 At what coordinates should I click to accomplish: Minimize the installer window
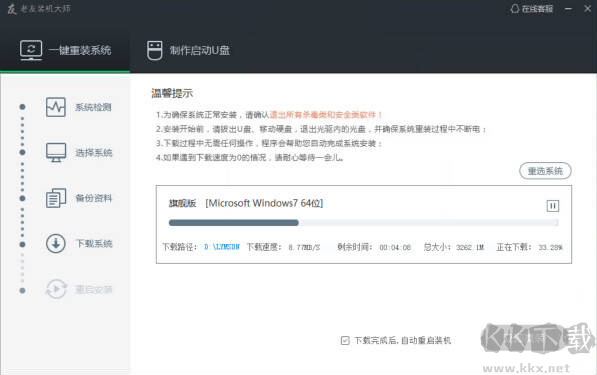point(568,9)
